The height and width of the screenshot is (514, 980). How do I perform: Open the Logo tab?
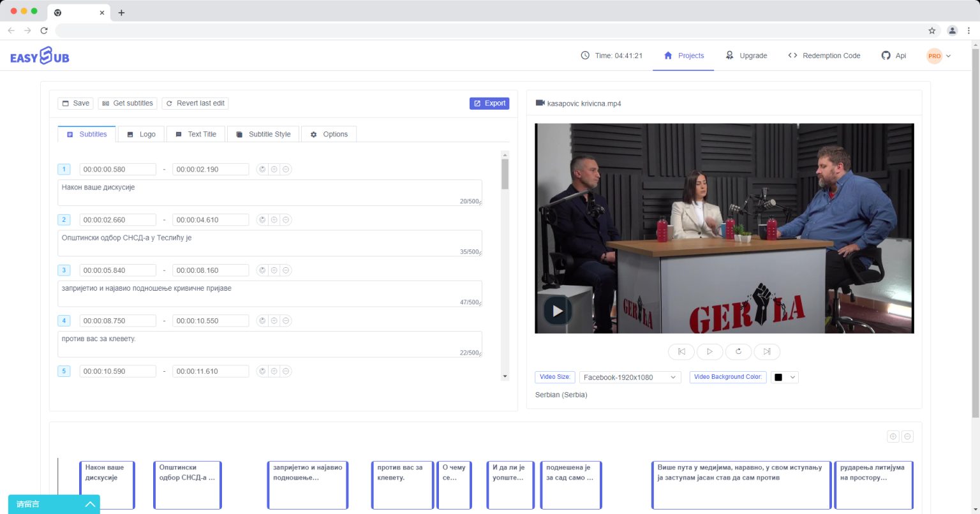[x=141, y=134]
